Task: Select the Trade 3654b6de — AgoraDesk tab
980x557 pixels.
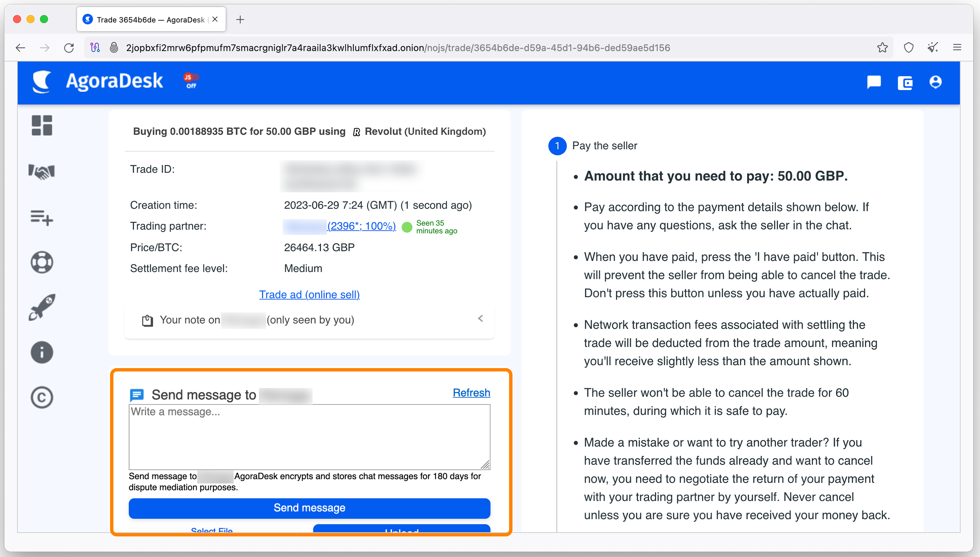Action: [x=151, y=20]
